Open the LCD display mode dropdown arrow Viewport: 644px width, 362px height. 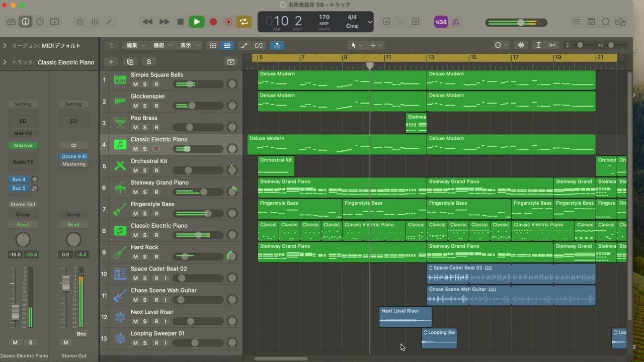(370, 22)
